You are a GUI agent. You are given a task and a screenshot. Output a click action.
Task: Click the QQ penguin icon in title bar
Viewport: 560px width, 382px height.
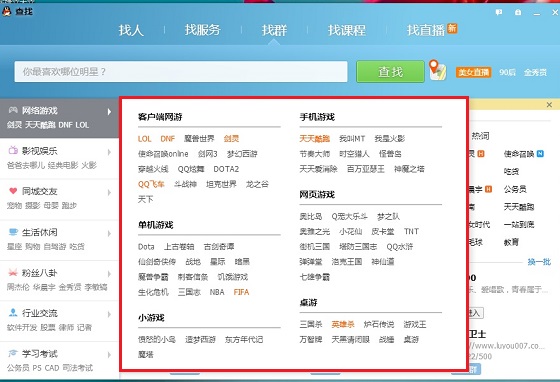[6, 11]
